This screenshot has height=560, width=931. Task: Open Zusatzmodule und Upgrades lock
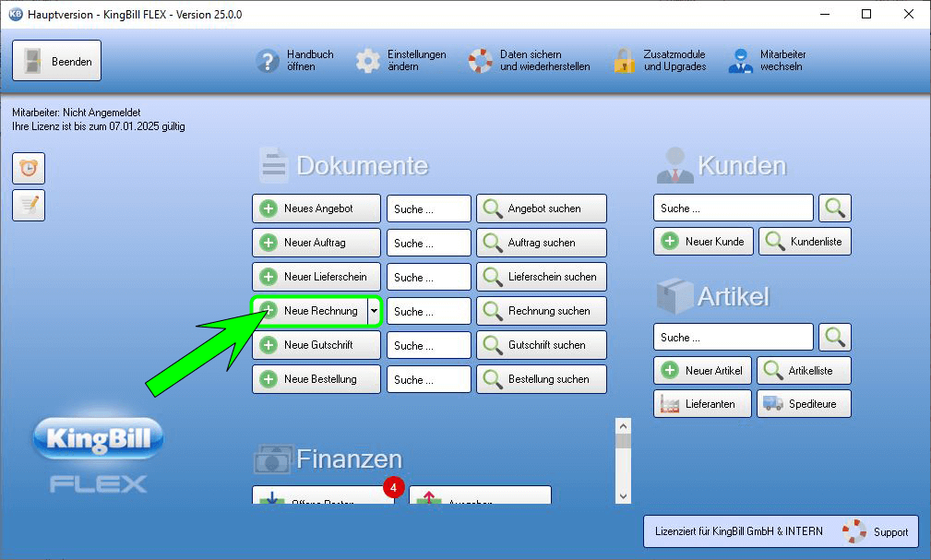click(660, 61)
